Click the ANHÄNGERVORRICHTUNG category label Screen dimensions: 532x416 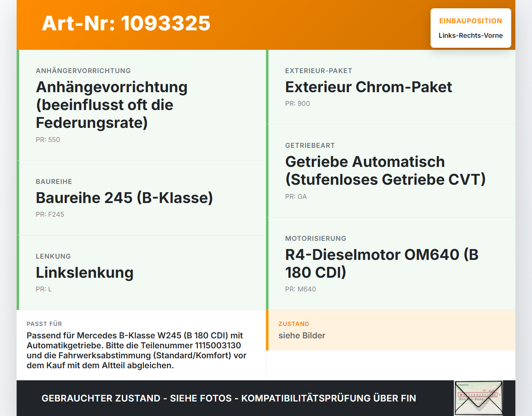tap(83, 71)
